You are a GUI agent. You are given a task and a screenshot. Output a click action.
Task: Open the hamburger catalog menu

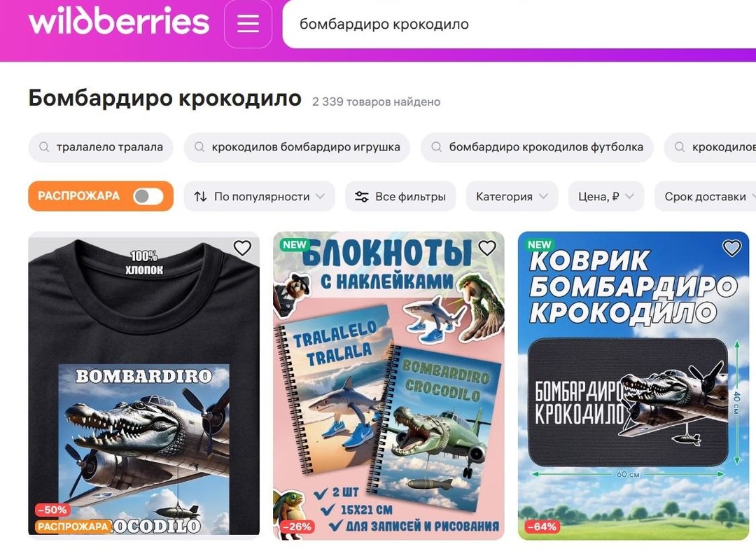point(248,24)
